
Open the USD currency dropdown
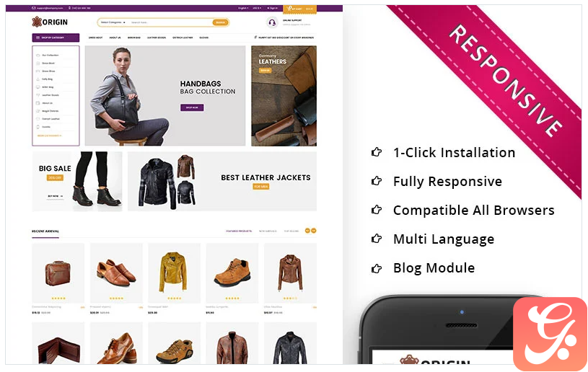click(257, 8)
